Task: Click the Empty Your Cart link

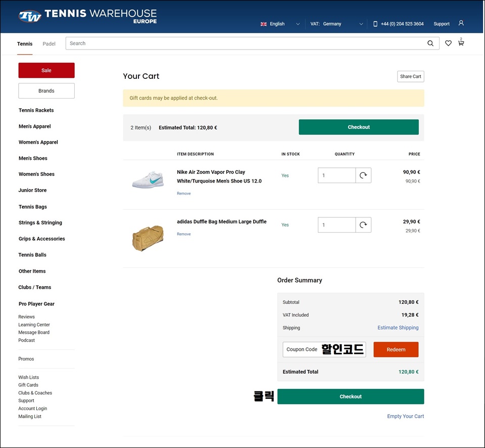Action: coord(406,416)
